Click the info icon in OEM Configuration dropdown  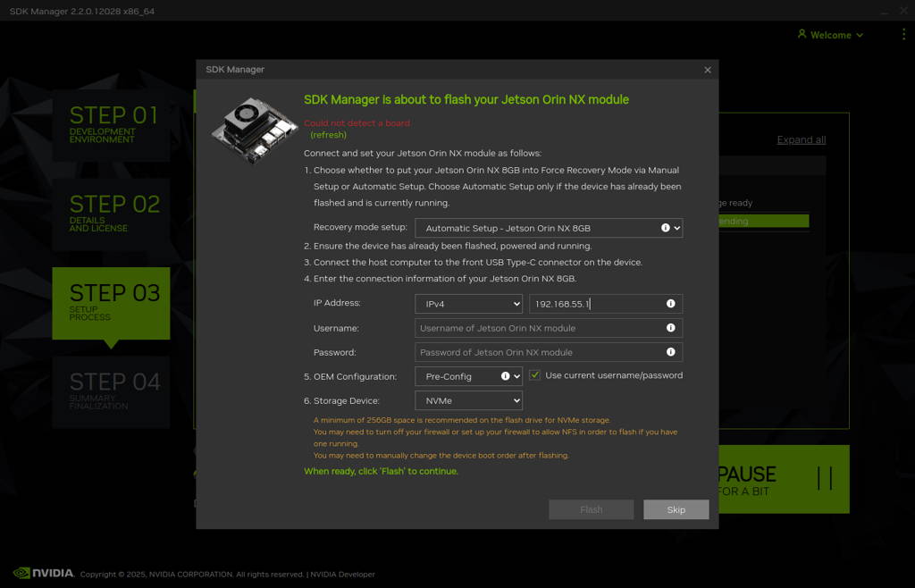506,376
